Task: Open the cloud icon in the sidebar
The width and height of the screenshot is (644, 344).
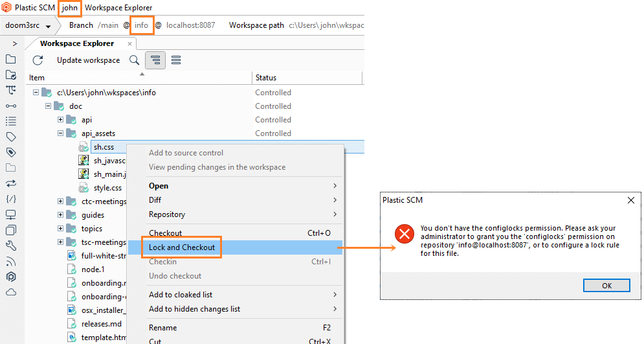Action: 10,292
